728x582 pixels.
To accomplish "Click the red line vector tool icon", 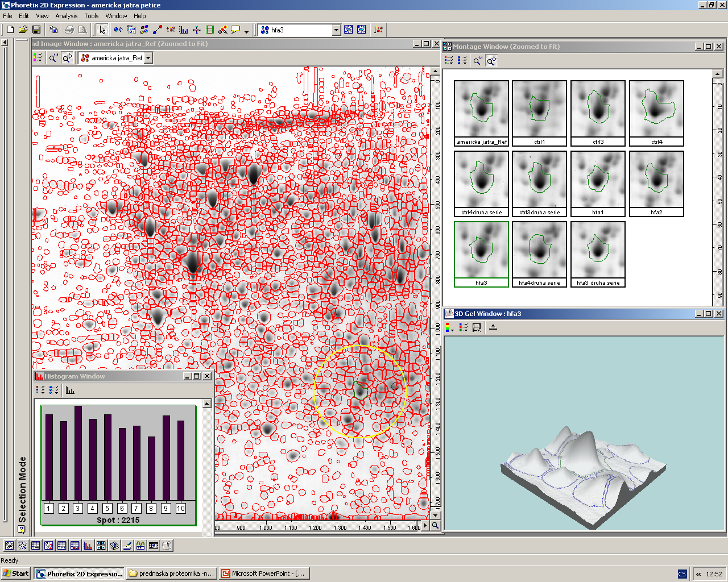I will (157, 30).
